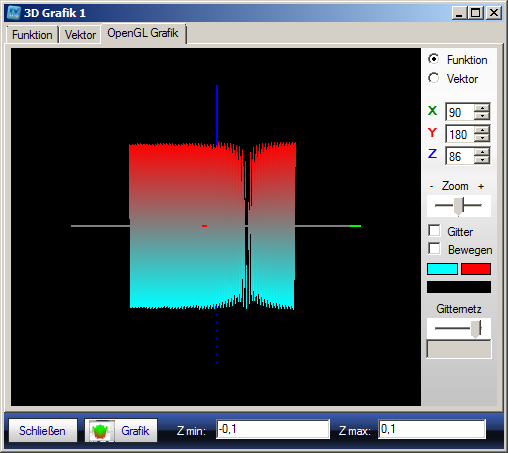Image resolution: width=508 pixels, height=453 pixels.
Task: Select the Vektor radio button
Action: tap(433, 78)
